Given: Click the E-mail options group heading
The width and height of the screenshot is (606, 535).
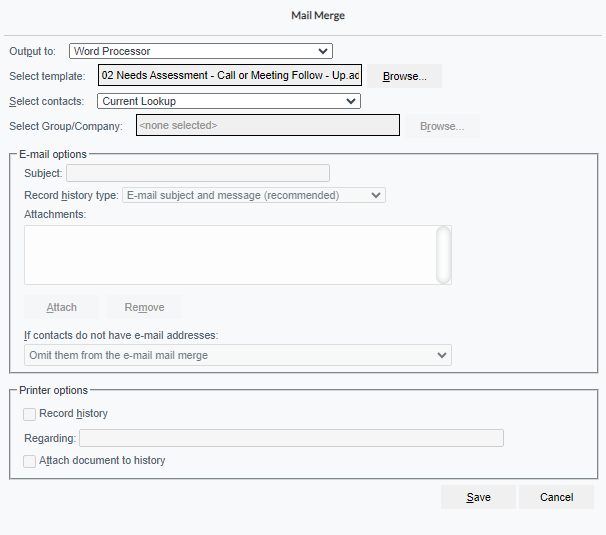Looking at the screenshot, I should (53, 154).
